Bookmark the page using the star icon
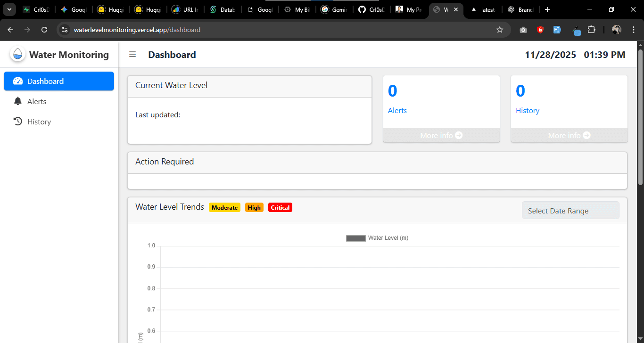This screenshot has width=644, height=343. coord(500,29)
